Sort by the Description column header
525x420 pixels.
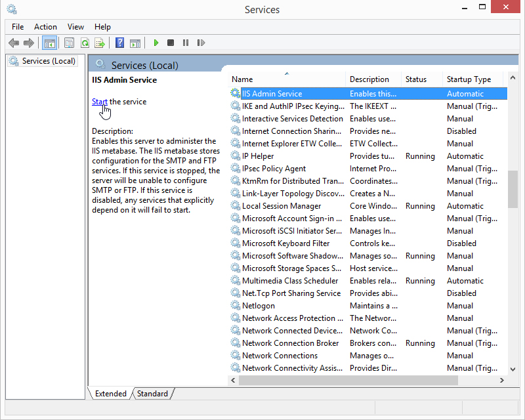pos(373,79)
